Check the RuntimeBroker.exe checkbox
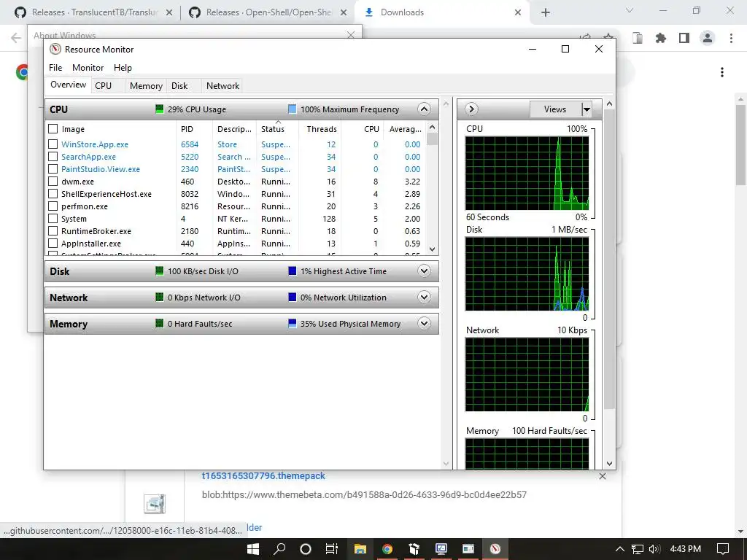747x560 pixels. pos(53,231)
